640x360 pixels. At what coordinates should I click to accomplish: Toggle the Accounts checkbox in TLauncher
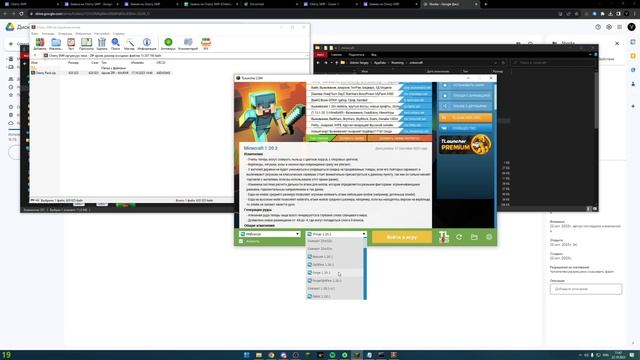coord(241,241)
